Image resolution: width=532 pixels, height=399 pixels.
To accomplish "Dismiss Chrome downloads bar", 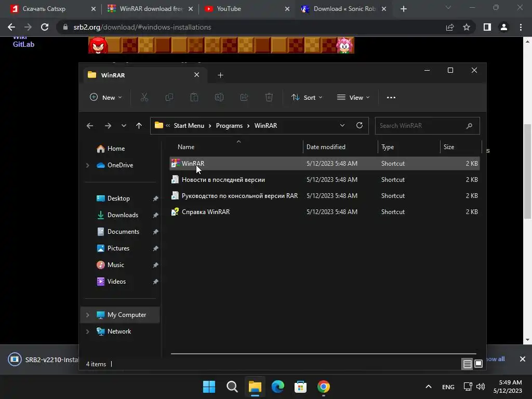I will click(523, 359).
